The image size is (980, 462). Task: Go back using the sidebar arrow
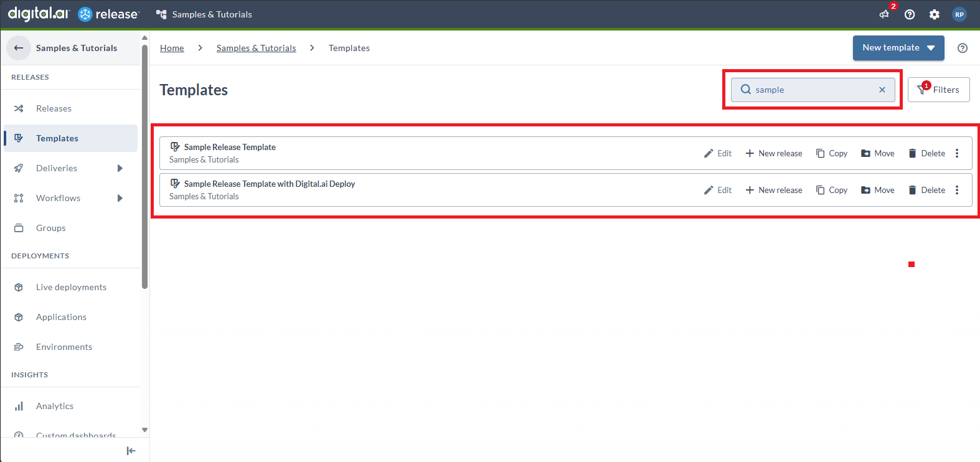point(19,48)
